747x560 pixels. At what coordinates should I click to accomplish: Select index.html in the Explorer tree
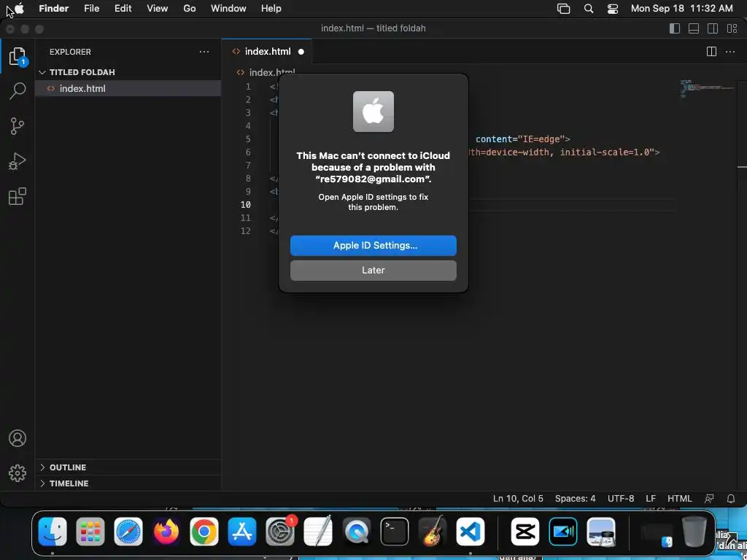(128, 88)
